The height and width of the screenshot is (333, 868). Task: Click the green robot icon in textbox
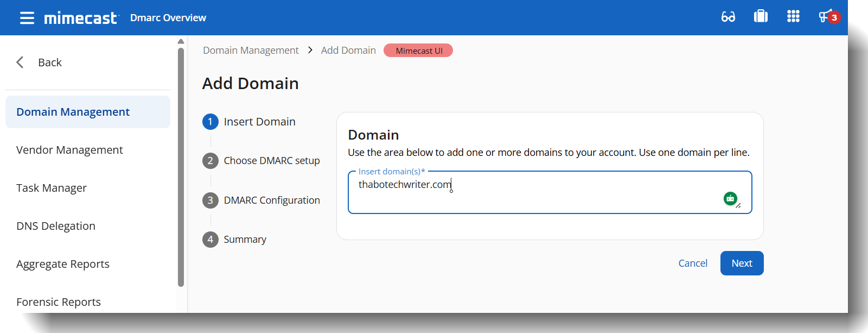[x=730, y=199]
